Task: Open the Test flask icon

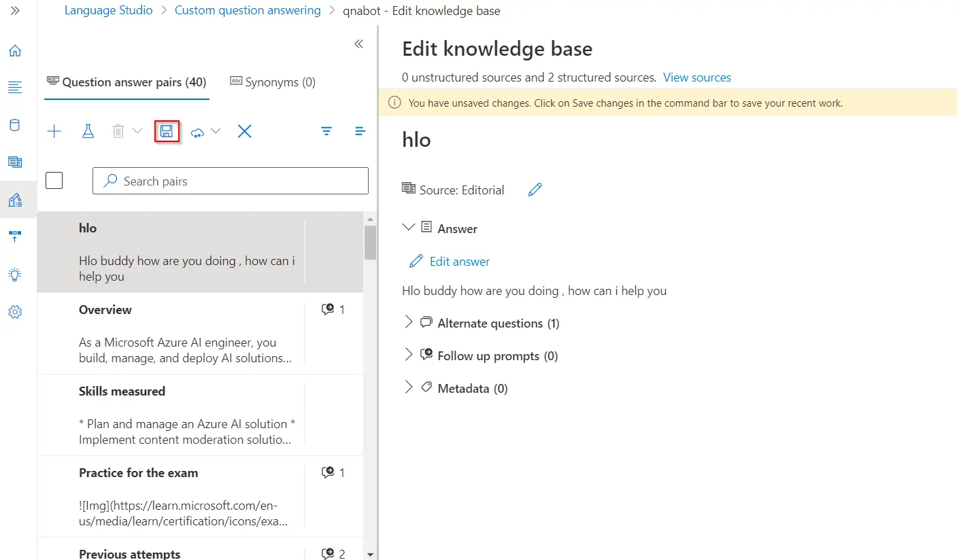Action: click(88, 132)
